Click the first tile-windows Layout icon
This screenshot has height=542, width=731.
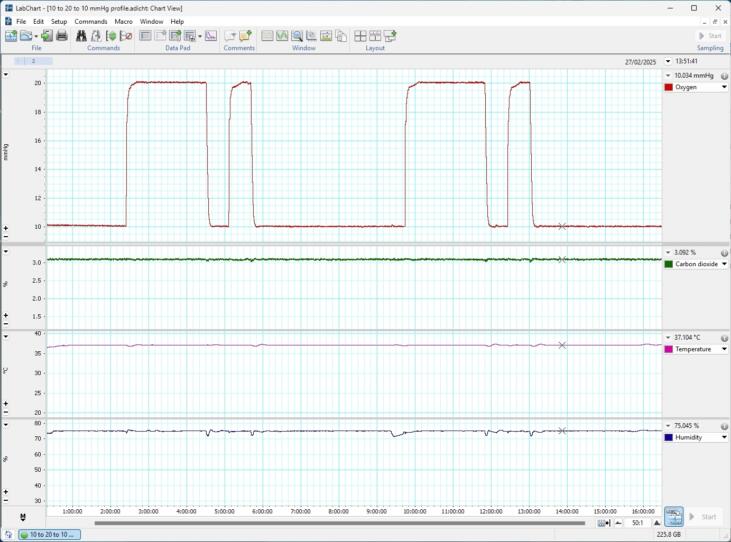click(x=360, y=36)
